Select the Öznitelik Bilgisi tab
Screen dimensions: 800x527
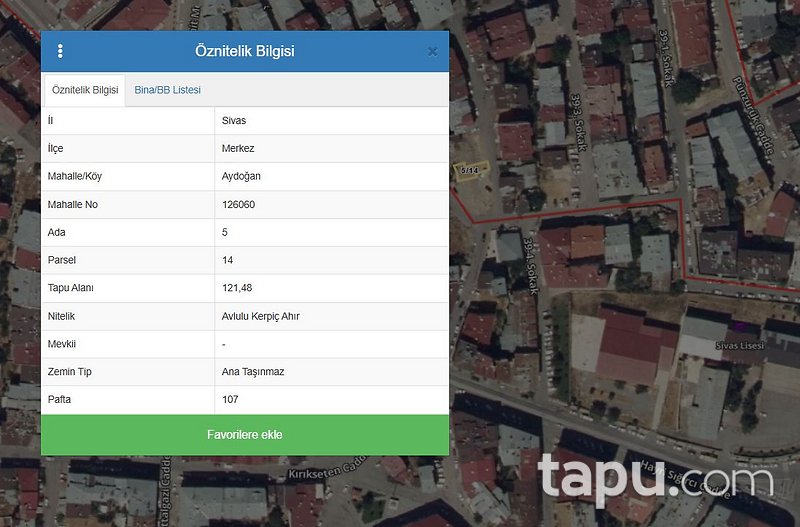(x=85, y=90)
